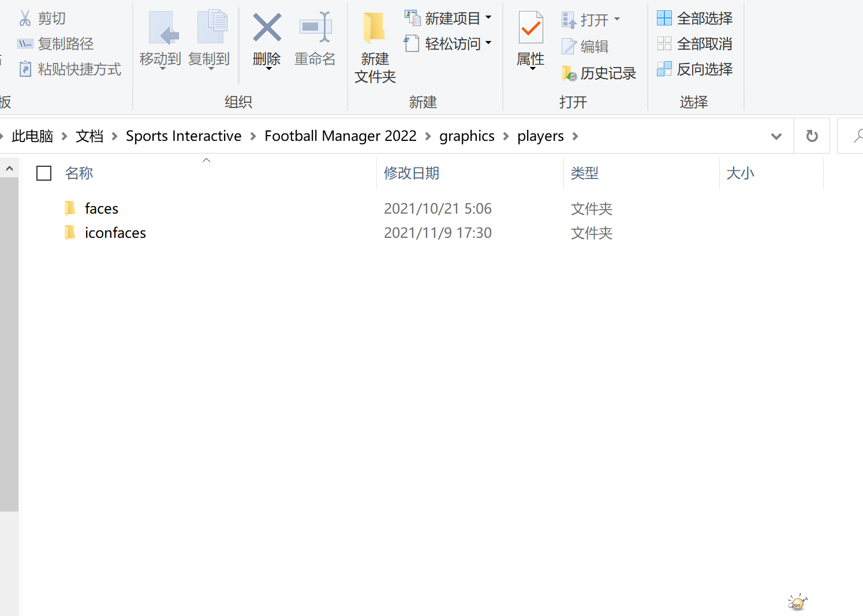Click the Properties (属性) checkmark icon
The width and height of the screenshot is (863, 616).
tap(530, 28)
